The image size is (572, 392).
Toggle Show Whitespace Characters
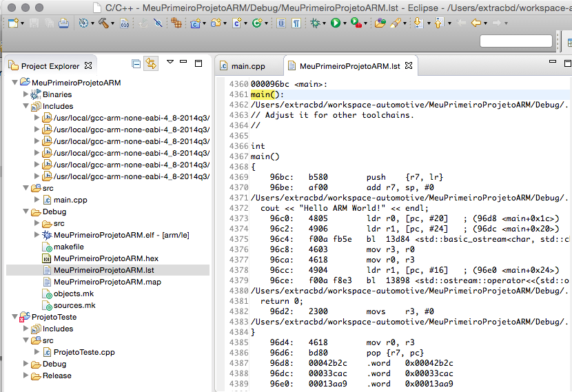[x=296, y=23]
